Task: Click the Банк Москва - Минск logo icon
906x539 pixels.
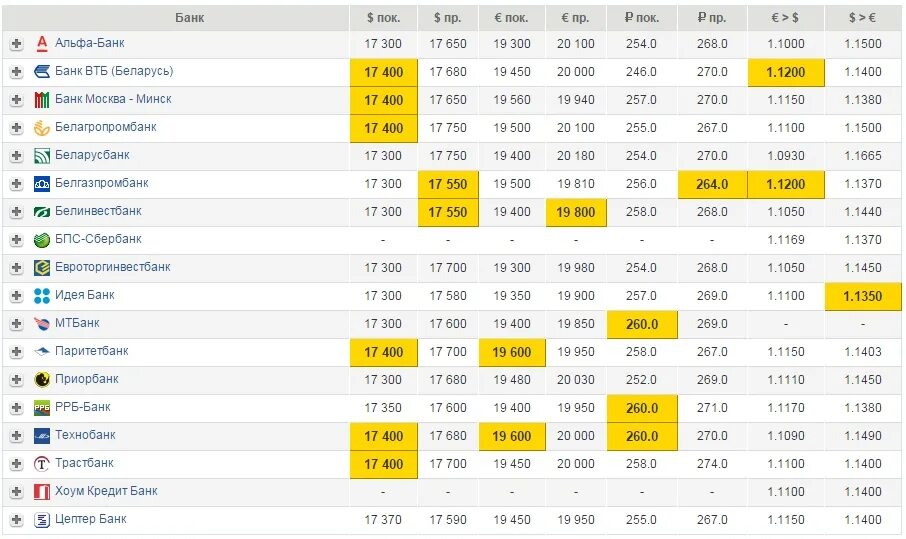Action: [42, 99]
